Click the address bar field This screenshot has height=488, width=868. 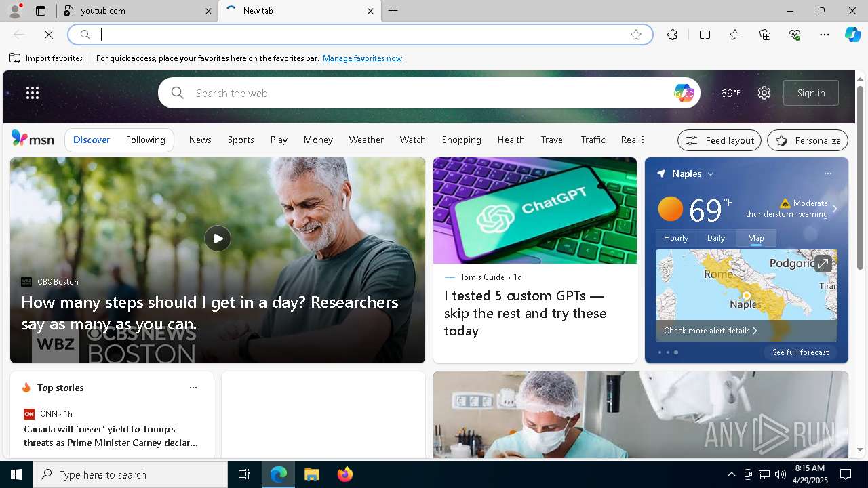coord(359,35)
